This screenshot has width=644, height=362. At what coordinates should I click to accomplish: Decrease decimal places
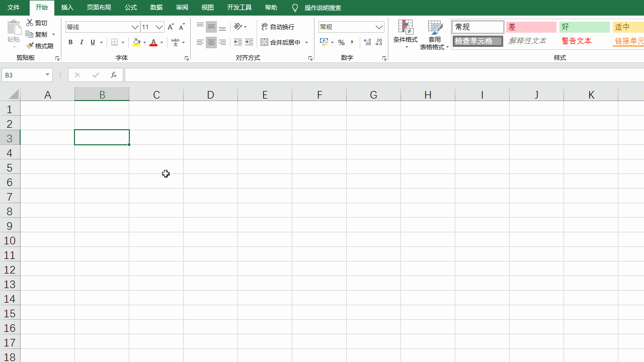379,42
